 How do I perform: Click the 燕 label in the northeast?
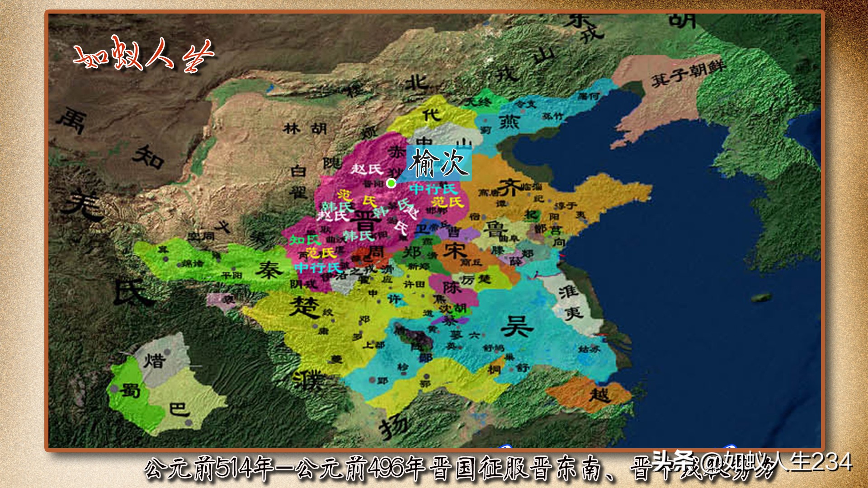point(509,122)
